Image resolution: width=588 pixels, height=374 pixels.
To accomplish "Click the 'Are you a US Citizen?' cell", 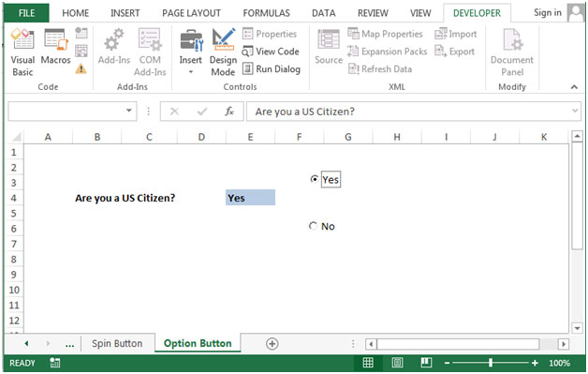I will pyautogui.click(x=125, y=198).
